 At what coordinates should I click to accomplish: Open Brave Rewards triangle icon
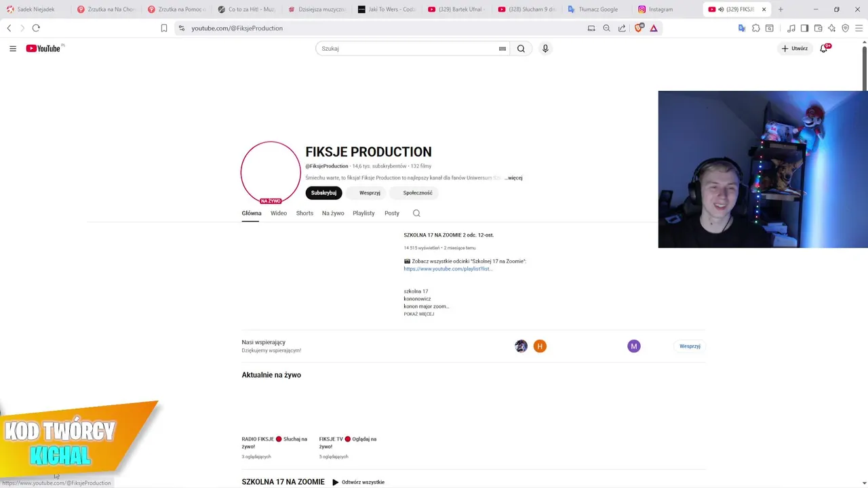pyautogui.click(x=654, y=28)
